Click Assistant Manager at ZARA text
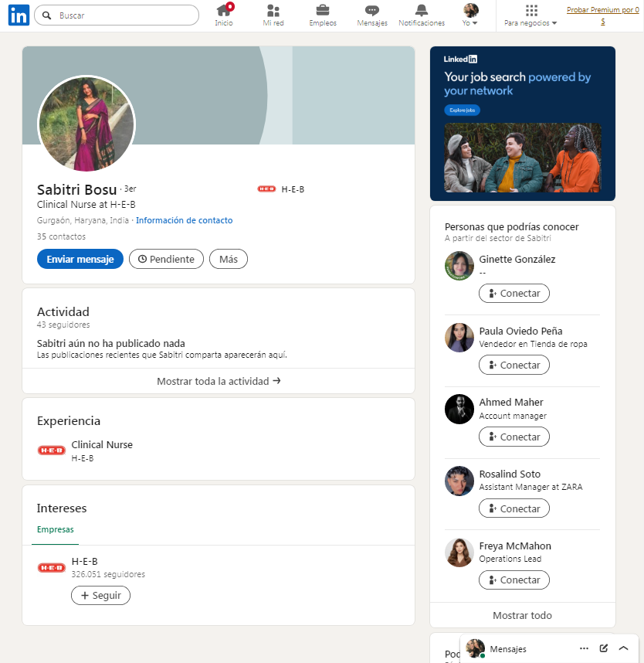 click(x=530, y=487)
